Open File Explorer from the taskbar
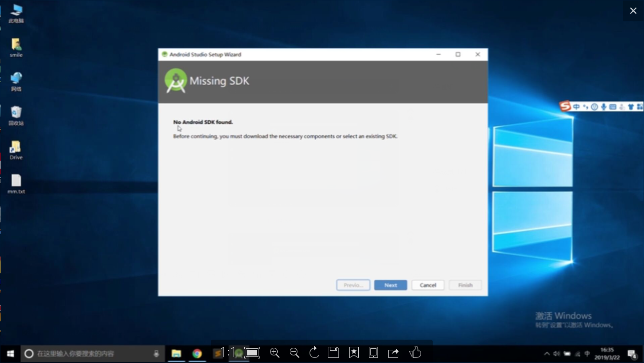644x363 pixels. [x=176, y=353]
